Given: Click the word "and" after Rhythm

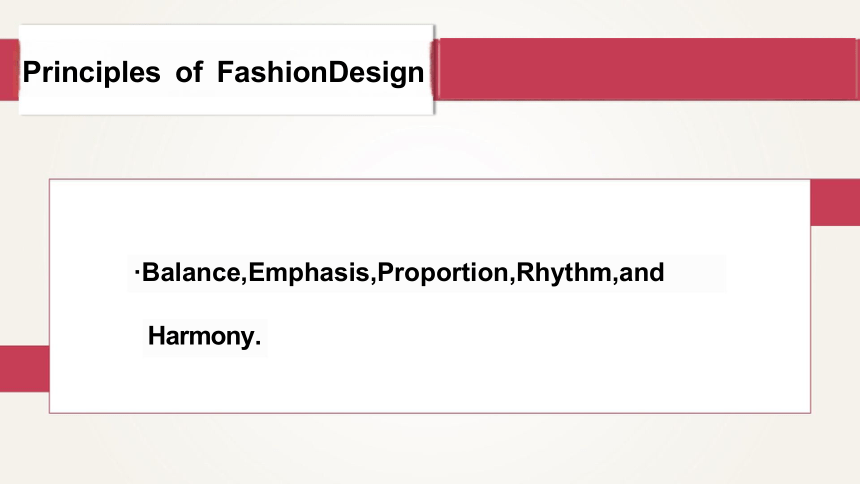Looking at the screenshot, I should (642, 273).
